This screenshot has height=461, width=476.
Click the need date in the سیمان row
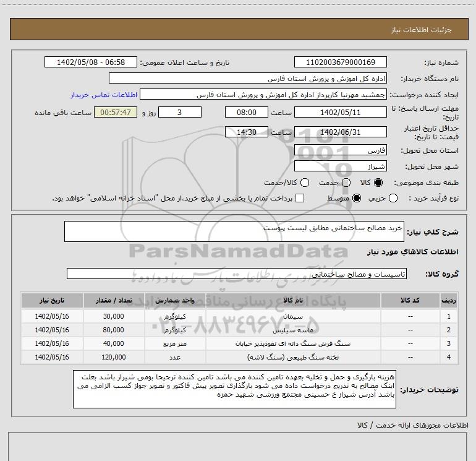coord(52,316)
